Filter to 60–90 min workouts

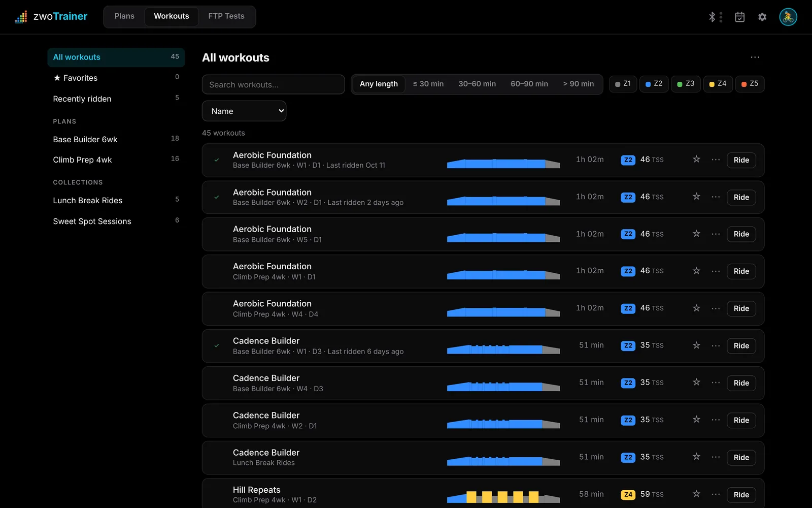click(x=529, y=84)
